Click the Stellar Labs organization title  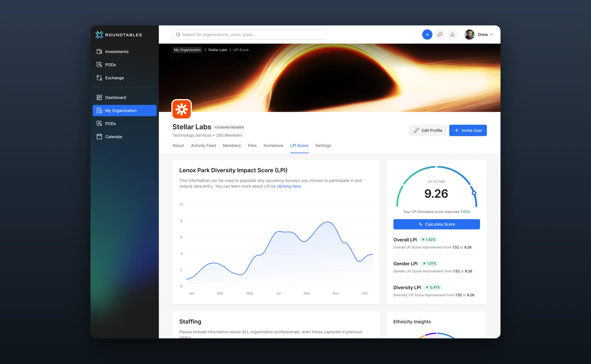pos(192,127)
